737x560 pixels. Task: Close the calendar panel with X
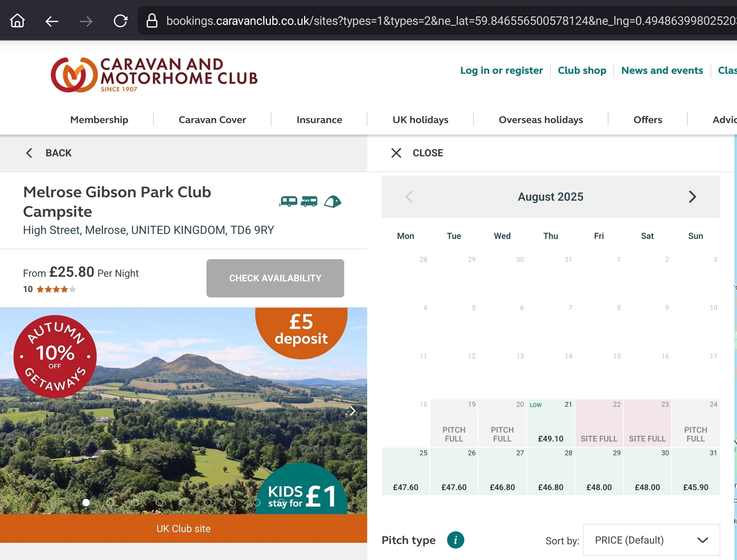(x=396, y=153)
